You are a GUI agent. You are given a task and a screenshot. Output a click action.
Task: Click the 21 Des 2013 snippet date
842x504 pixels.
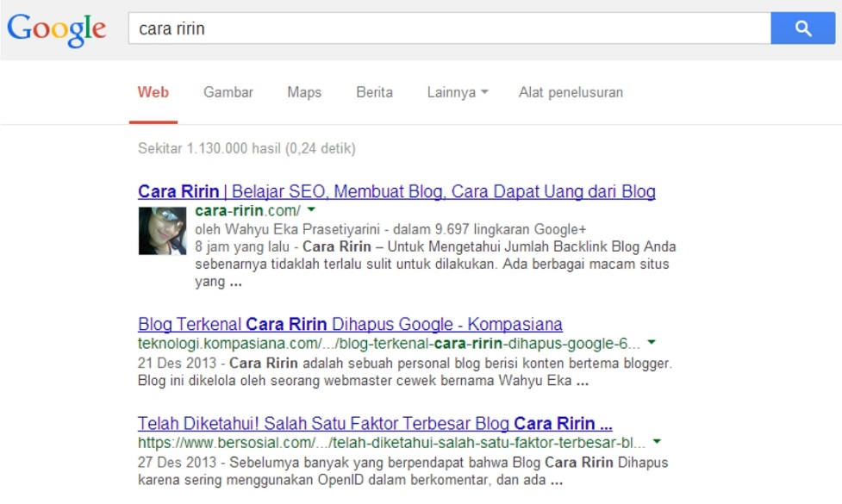(177, 364)
